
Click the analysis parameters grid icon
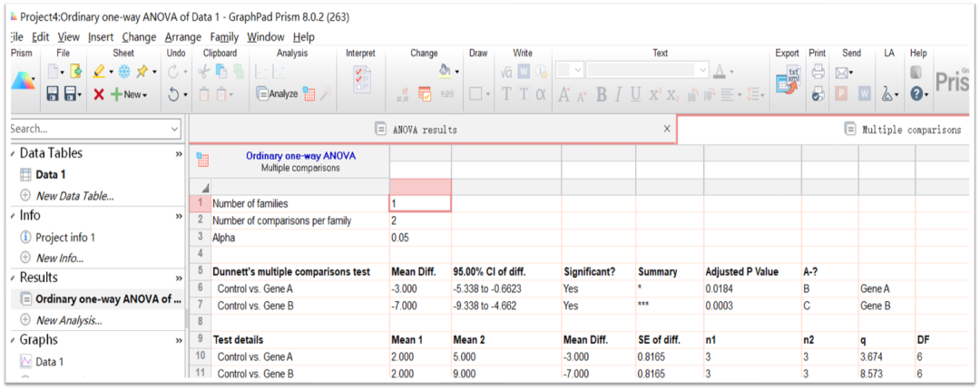tap(309, 94)
